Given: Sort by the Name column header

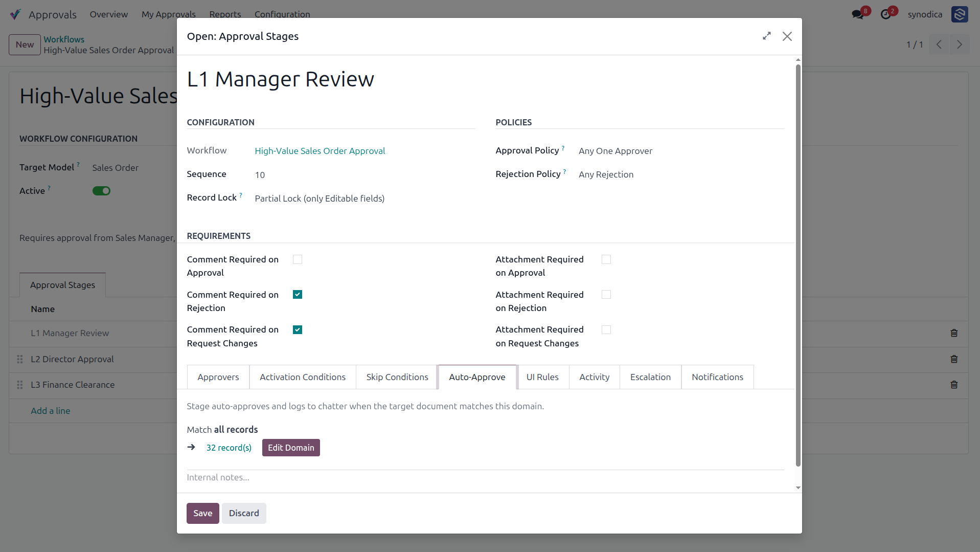Looking at the screenshot, I should [42, 309].
